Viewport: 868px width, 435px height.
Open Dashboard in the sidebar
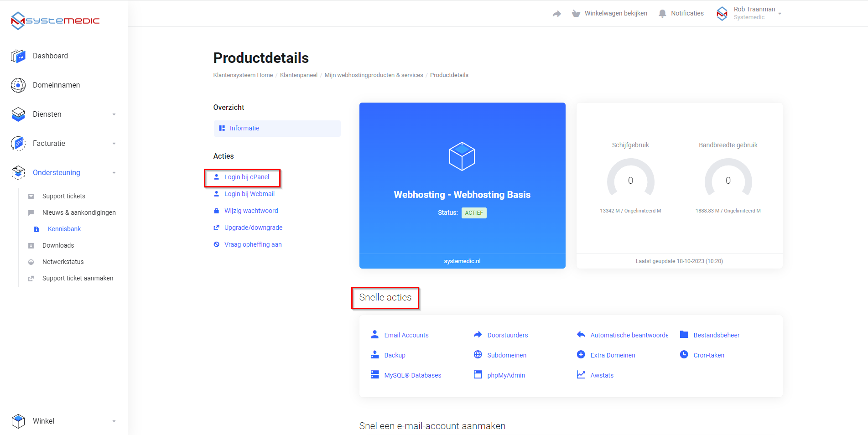(50, 56)
